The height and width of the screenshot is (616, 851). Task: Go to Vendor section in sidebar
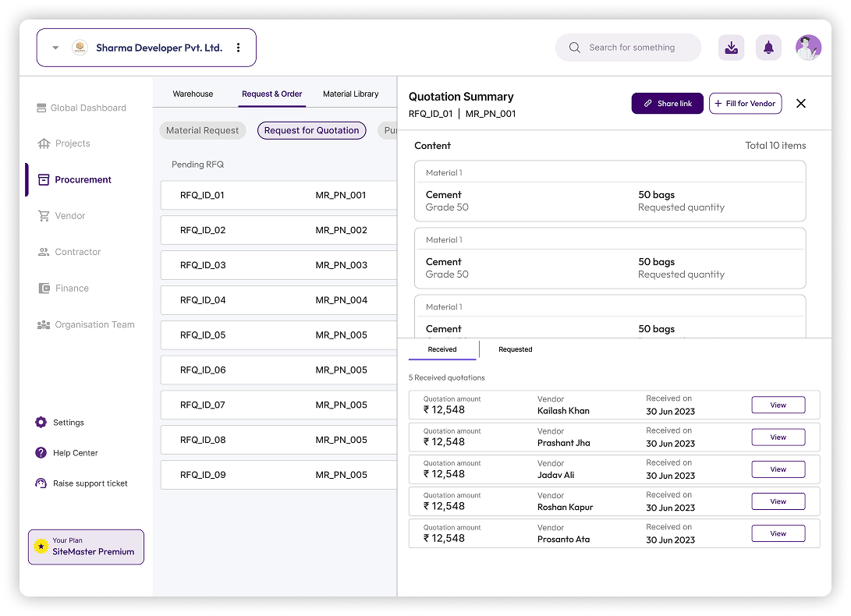69,216
